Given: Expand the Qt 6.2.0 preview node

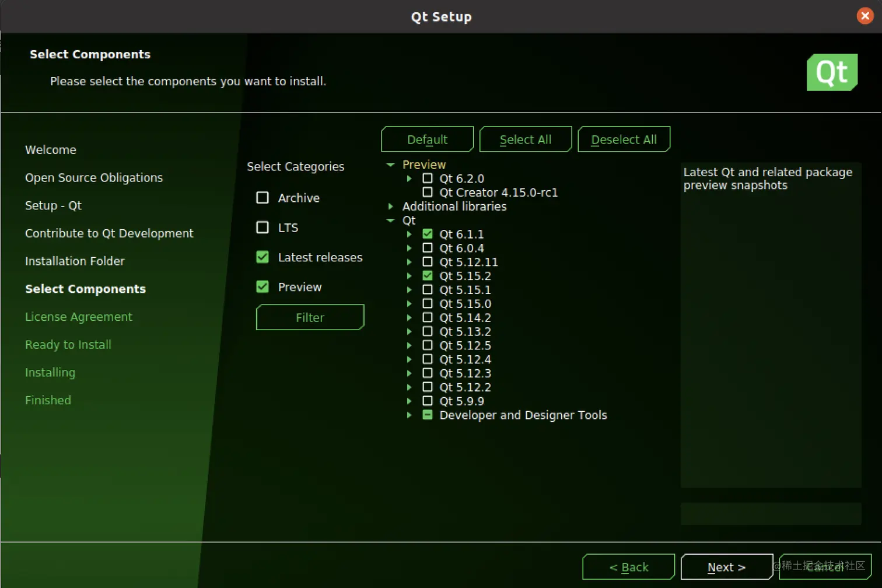Looking at the screenshot, I should 409,178.
